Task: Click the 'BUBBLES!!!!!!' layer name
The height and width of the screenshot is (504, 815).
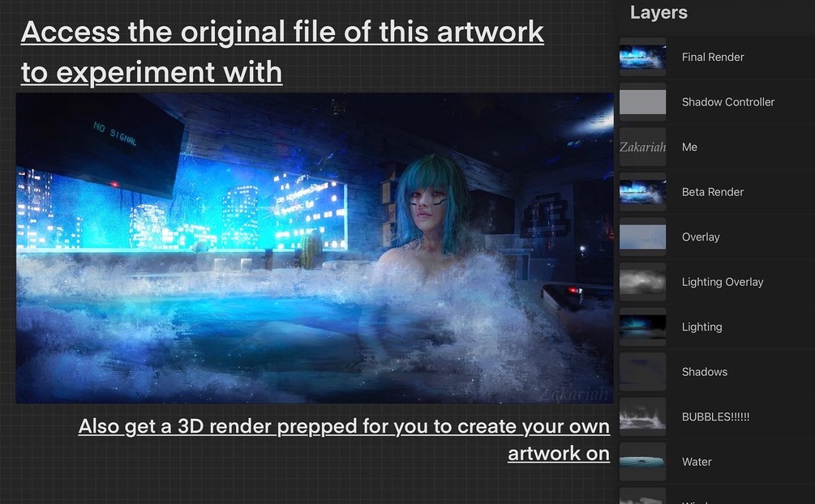Action: point(716,416)
